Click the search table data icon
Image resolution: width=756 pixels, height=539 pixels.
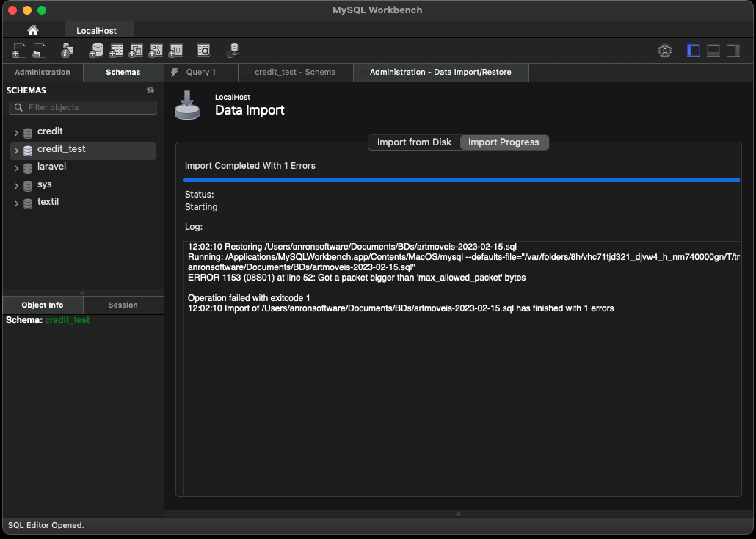pyautogui.click(x=204, y=51)
